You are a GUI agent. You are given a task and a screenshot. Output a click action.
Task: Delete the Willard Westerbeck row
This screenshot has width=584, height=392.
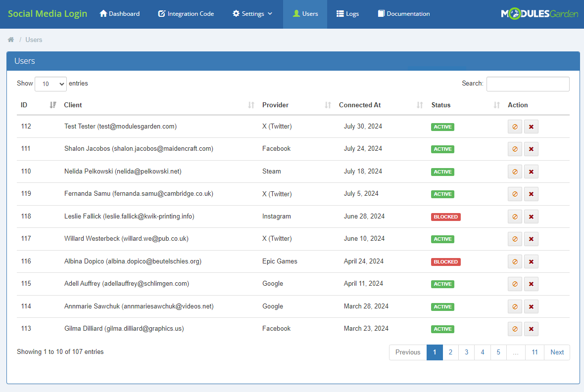(x=531, y=239)
